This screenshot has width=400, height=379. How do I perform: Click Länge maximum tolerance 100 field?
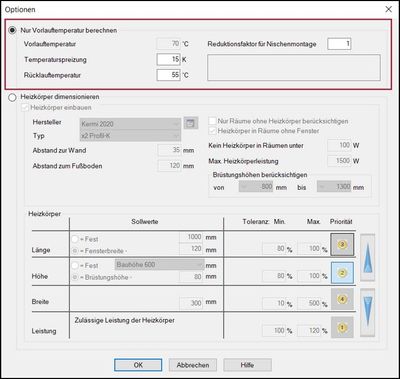309,249
